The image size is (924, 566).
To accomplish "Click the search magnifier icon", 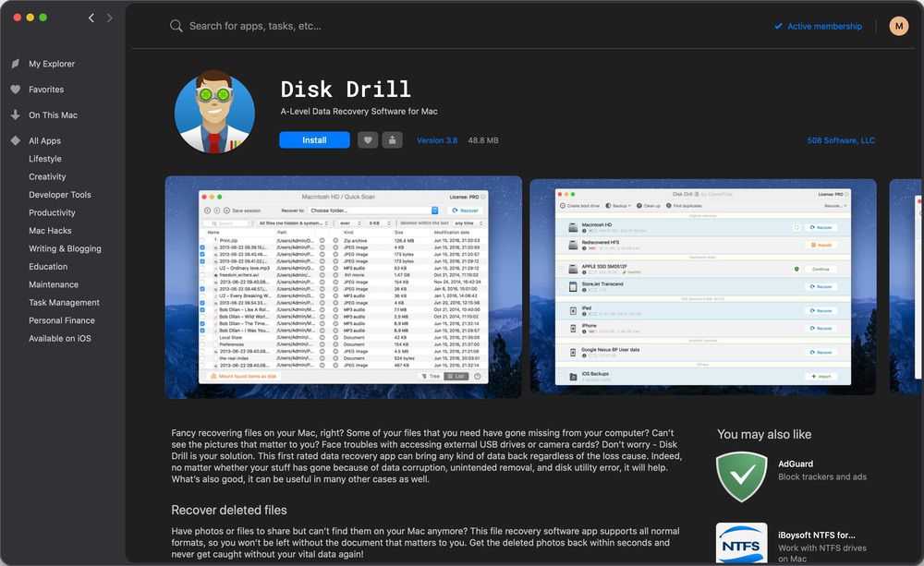I will [176, 26].
